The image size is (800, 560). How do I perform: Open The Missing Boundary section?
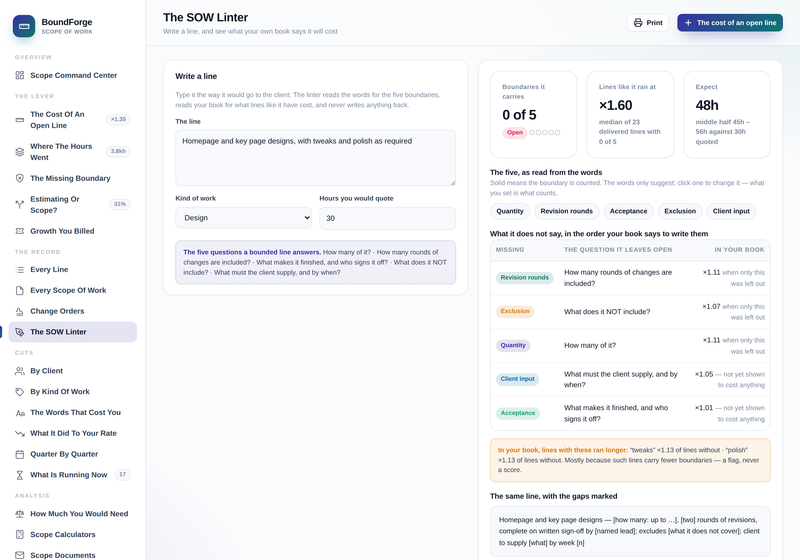point(72,178)
